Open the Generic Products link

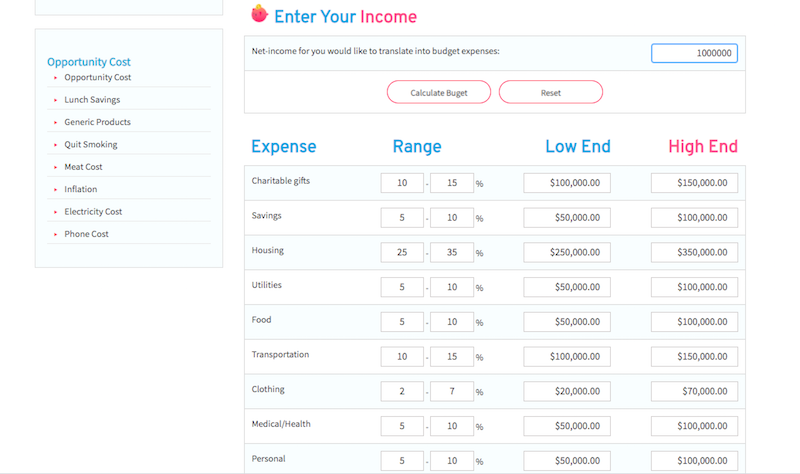point(97,122)
